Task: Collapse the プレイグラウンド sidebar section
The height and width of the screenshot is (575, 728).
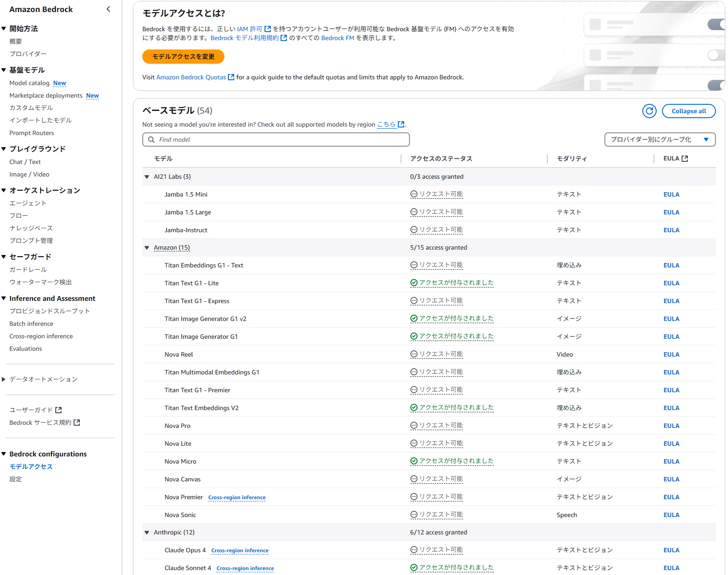Action: pyautogui.click(x=4, y=149)
